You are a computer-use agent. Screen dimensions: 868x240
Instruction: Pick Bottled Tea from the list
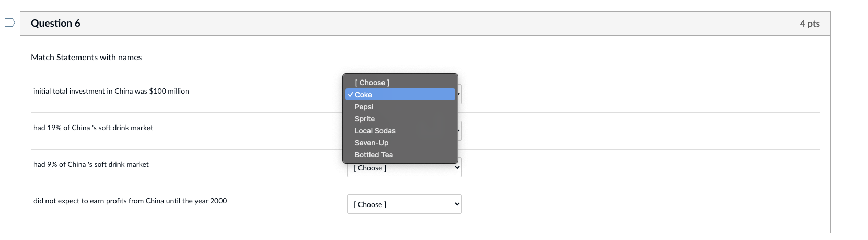tap(374, 155)
